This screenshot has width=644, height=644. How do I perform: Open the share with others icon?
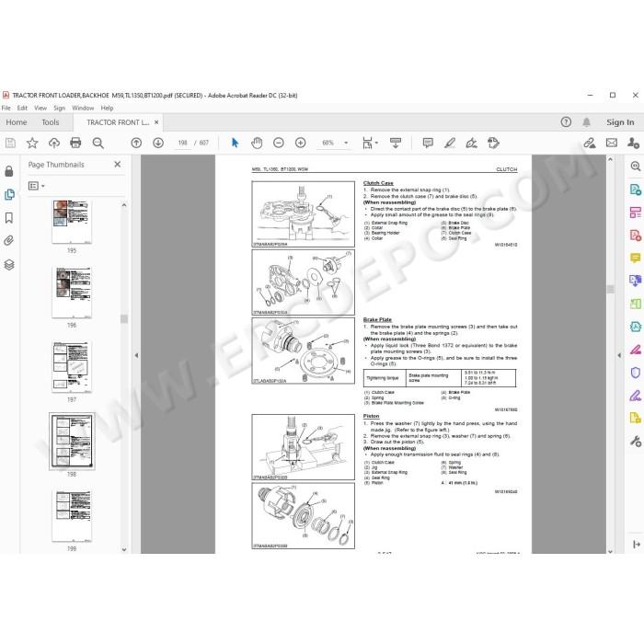(633, 143)
